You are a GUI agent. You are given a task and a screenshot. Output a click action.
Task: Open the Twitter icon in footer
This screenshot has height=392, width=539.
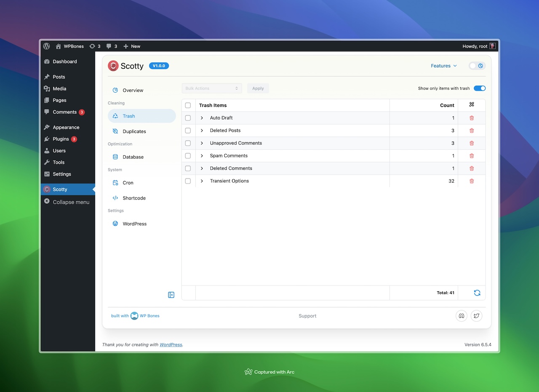click(x=476, y=316)
